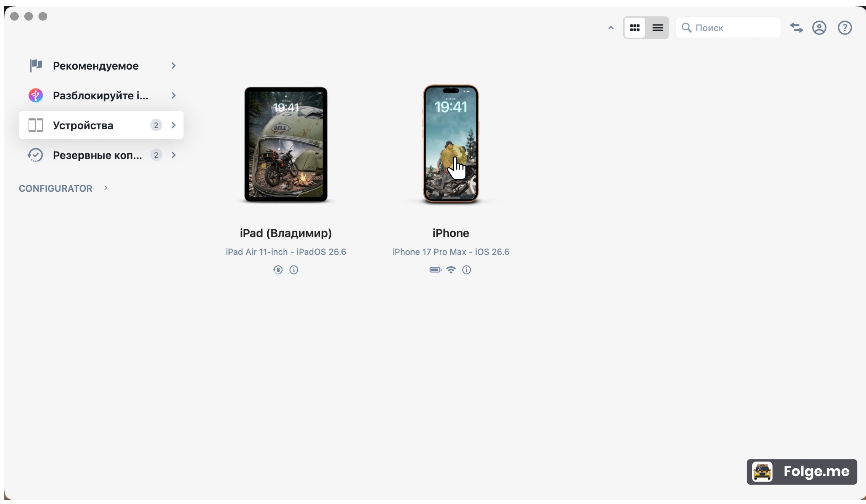This screenshot has height=504, width=866.
Task: Open the iPhone device thumbnail
Action: pos(451,144)
